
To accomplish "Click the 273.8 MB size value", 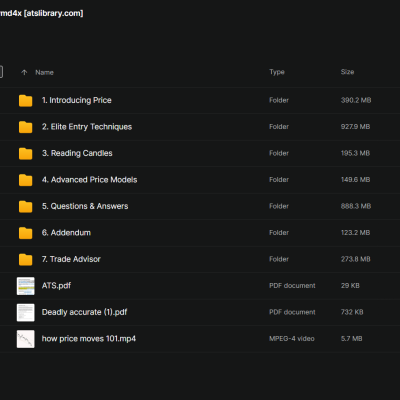I will pos(356,259).
